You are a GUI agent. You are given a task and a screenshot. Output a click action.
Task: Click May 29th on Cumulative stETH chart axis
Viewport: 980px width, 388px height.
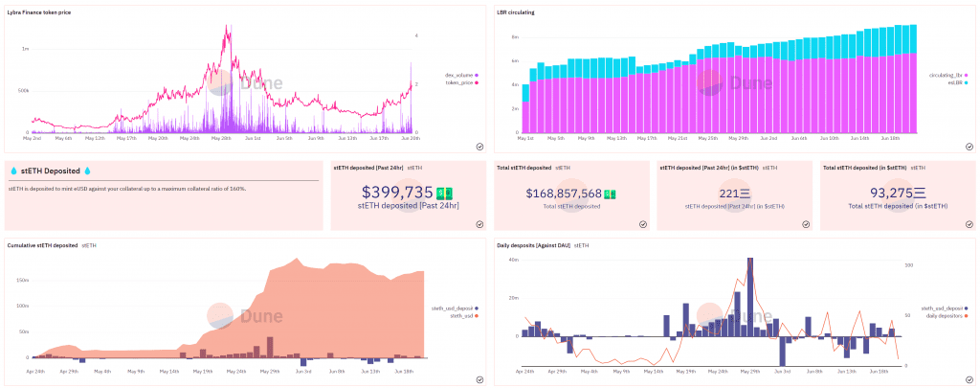coord(270,371)
